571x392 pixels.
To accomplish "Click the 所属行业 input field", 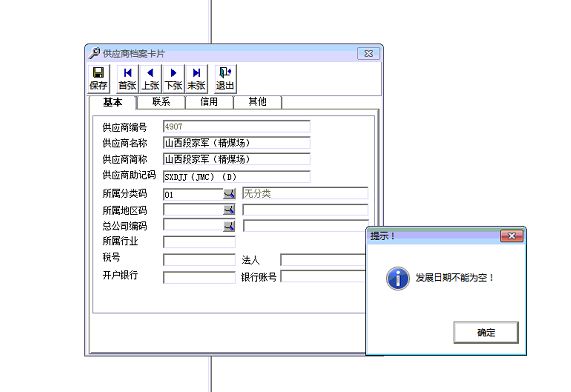I will (x=199, y=242).
